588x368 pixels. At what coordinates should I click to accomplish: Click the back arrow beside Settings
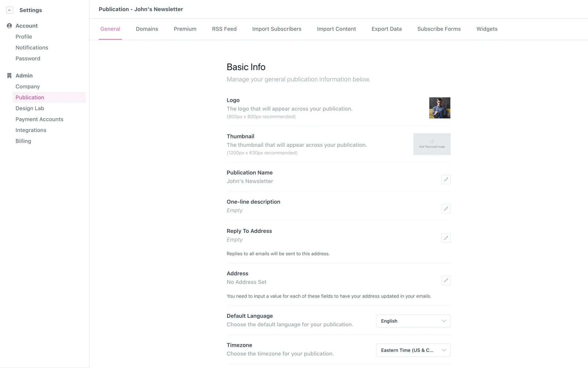[10, 10]
